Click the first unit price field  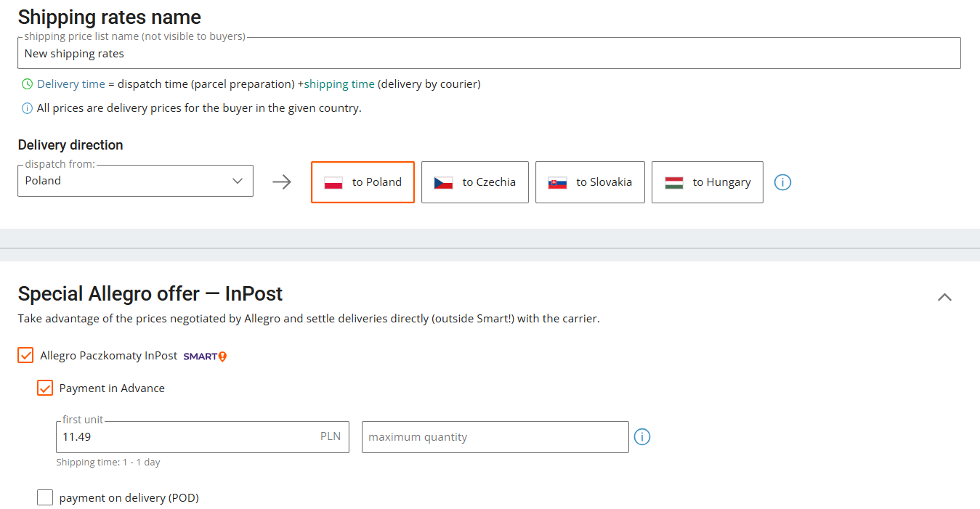click(x=203, y=437)
